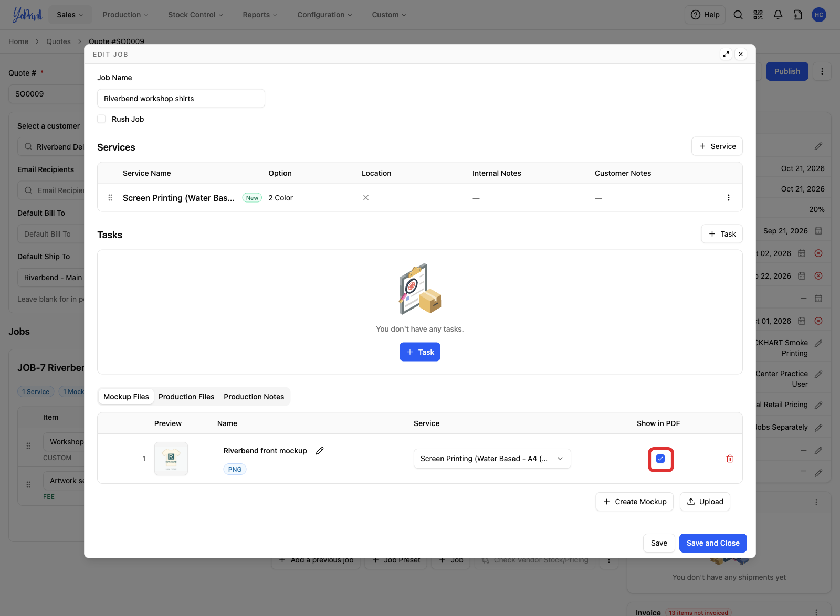Click the Create Mockup button

(635, 502)
